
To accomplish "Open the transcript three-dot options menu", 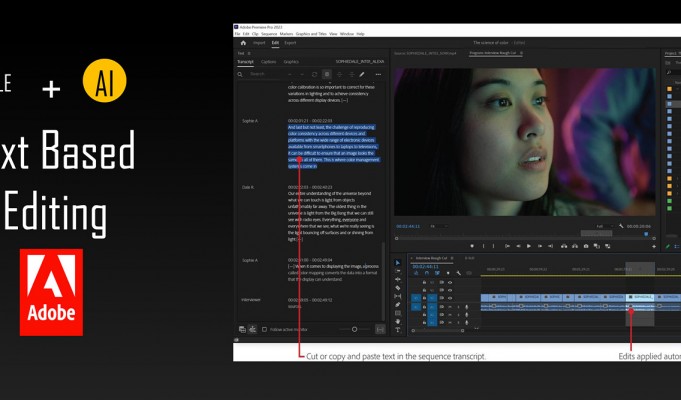I will [x=378, y=74].
